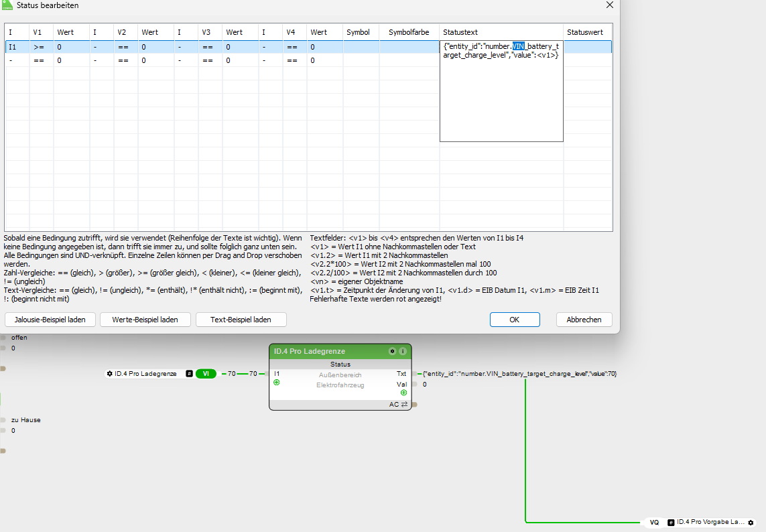Click Statuswert column header
Viewport: 766px width, 532px height.
588,32
